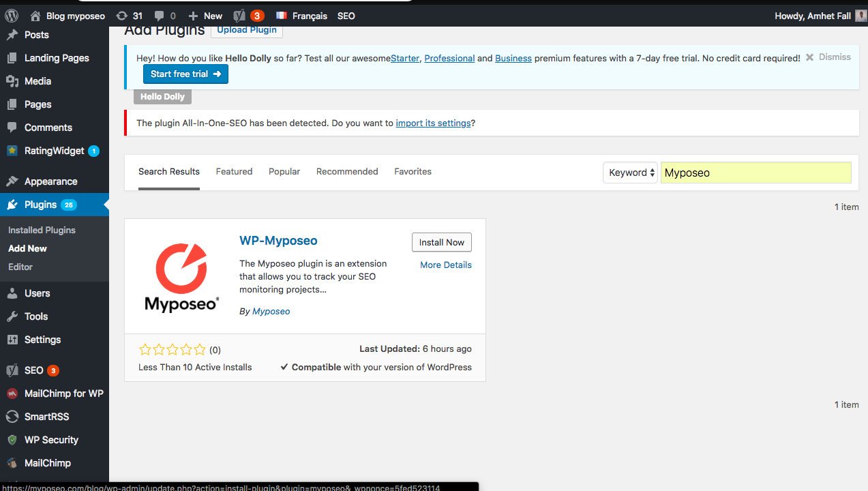The image size is (868, 491).
Task: Click the Myposeo plugin logo thumbnail
Action: (181, 276)
